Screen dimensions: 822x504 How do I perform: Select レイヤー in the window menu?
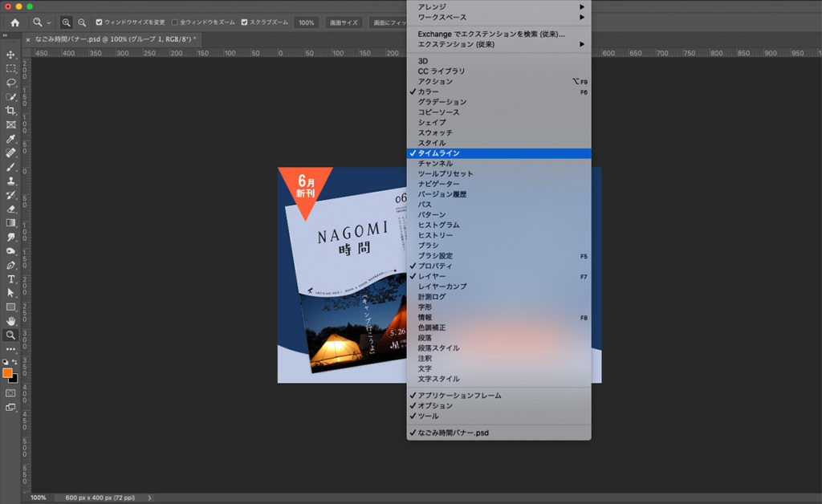pyautogui.click(x=498, y=276)
